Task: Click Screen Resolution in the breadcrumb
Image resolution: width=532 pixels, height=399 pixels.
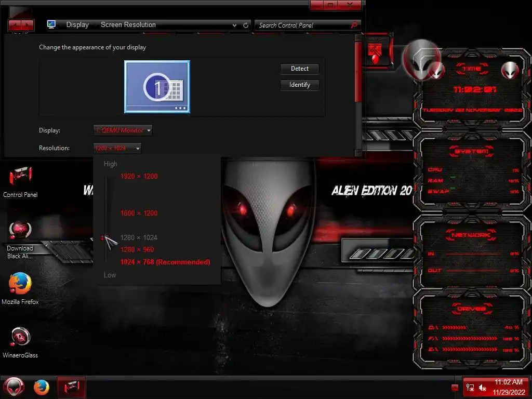Action: pyautogui.click(x=128, y=25)
